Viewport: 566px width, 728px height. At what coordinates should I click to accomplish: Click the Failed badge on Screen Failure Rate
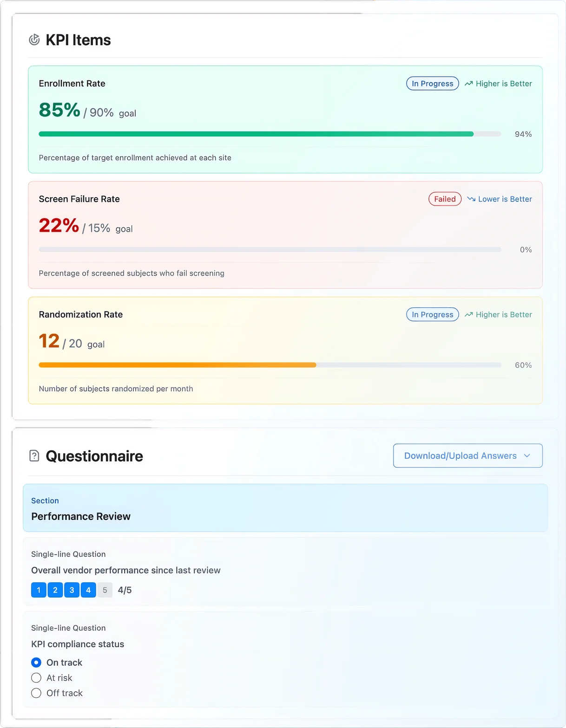tap(445, 199)
